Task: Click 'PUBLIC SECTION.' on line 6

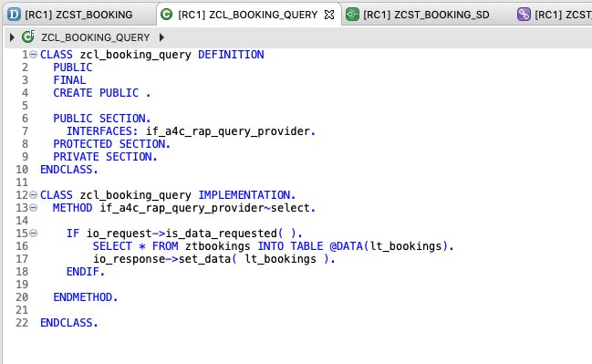Action: tap(102, 119)
